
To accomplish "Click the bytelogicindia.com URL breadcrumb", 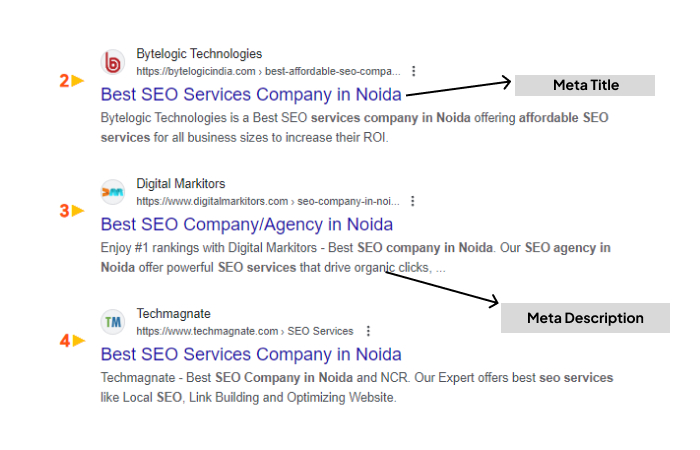I will 268,72.
